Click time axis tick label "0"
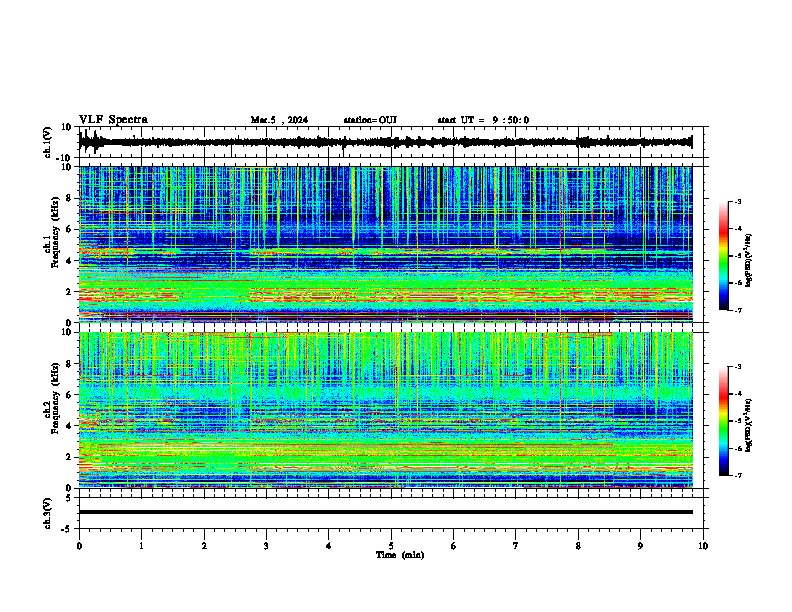The height and width of the screenshot is (612, 792). (79, 546)
